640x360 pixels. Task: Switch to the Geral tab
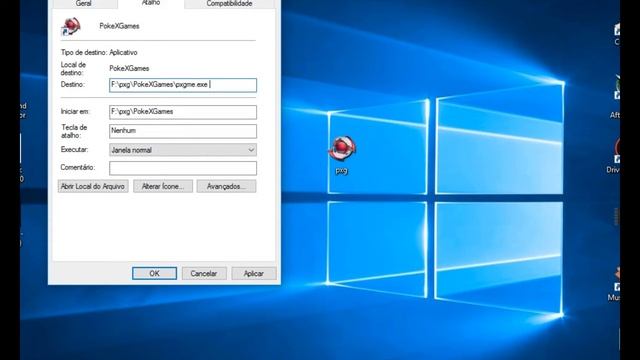point(84,4)
